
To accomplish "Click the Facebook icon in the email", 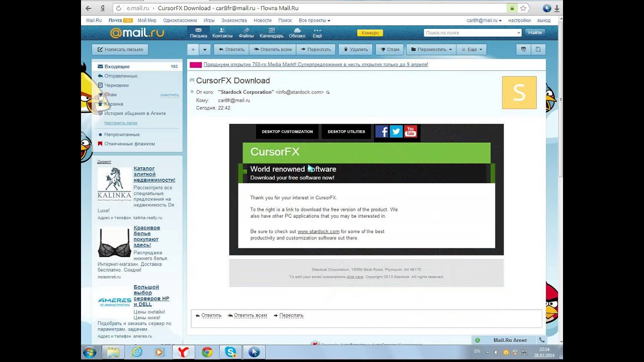I will pos(382,132).
